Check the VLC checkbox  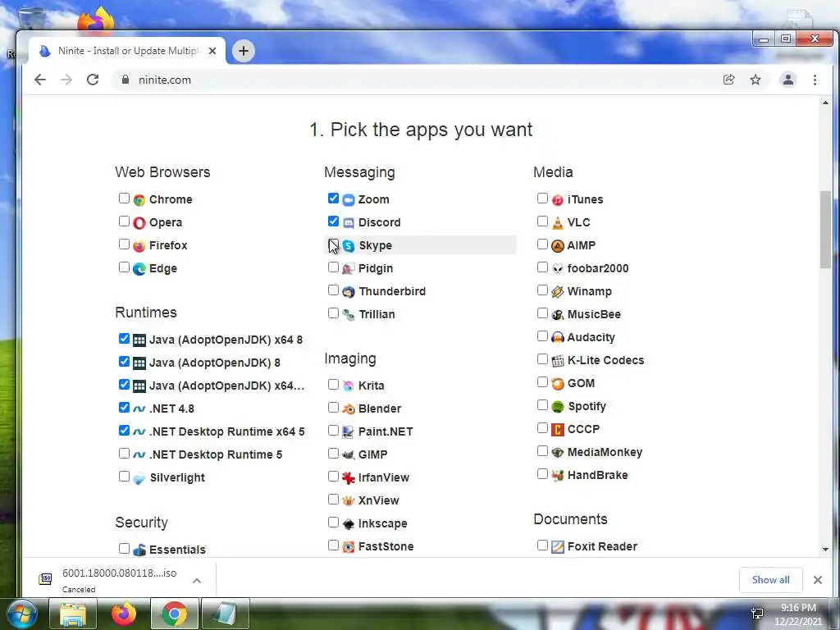[x=542, y=221]
